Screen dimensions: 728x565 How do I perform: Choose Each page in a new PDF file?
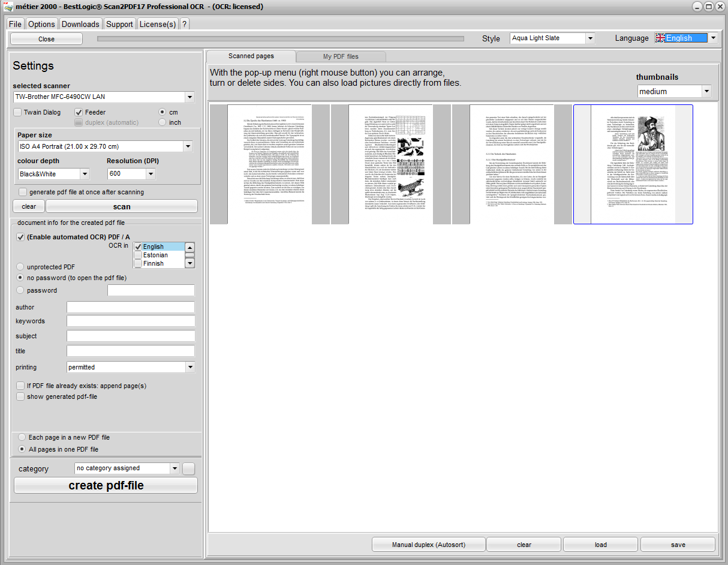pyautogui.click(x=22, y=437)
